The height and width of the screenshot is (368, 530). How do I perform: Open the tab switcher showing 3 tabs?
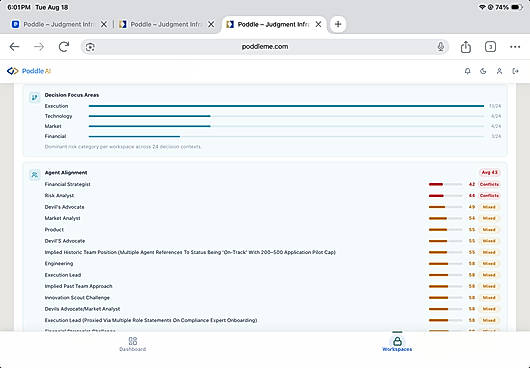pyautogui.click(x=490, y=47)
